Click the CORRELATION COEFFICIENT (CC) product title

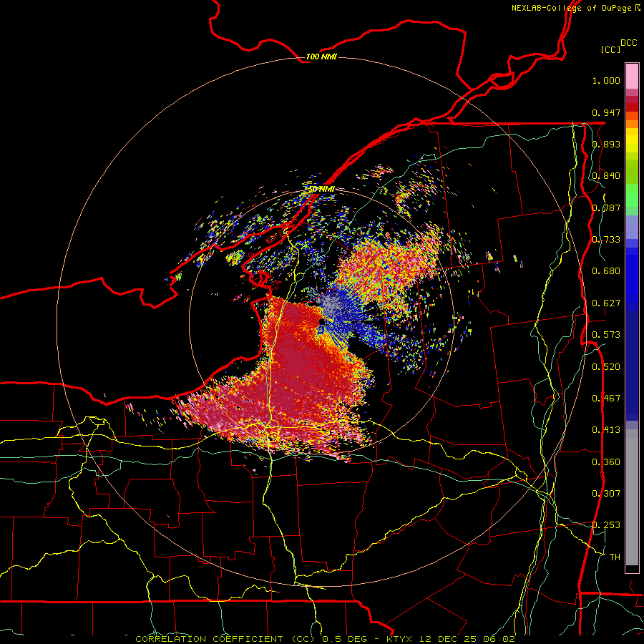[x=225, y=639]
